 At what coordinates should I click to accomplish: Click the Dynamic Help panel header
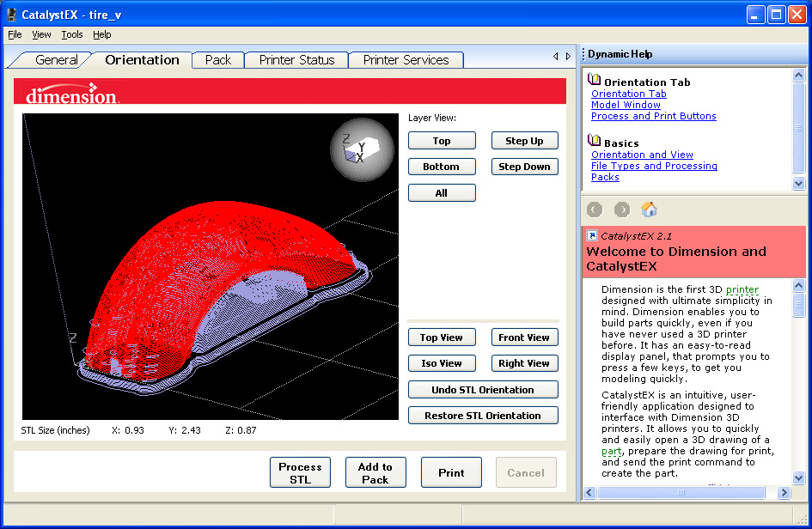point(693,54)
